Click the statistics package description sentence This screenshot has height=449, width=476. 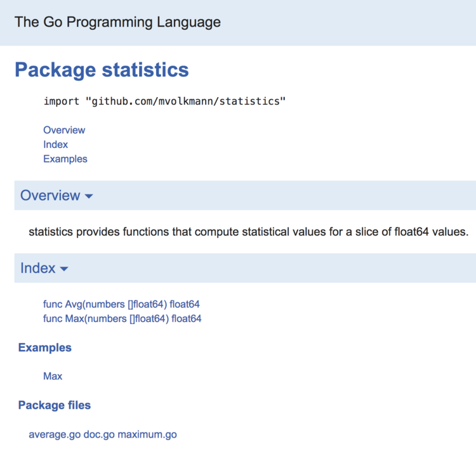(249, 232)
